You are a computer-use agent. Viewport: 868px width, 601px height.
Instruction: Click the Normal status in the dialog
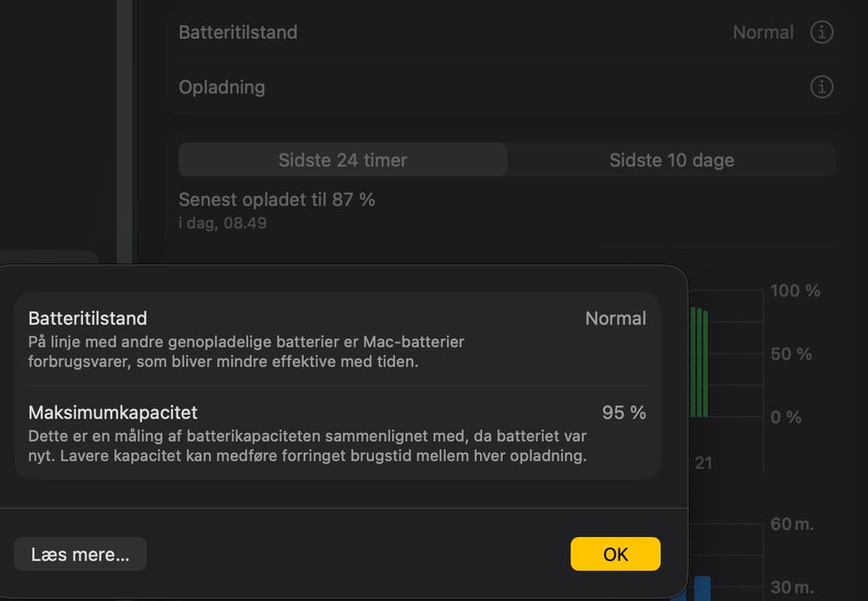(616, 318)
